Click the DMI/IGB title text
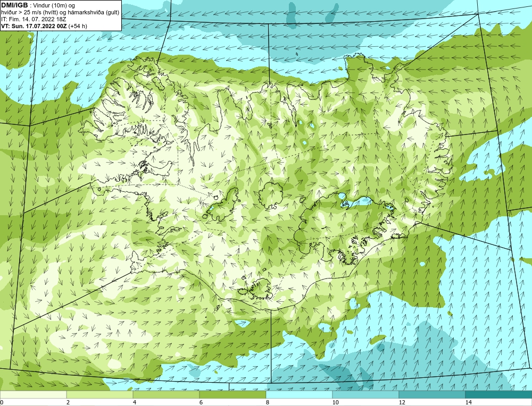This screenshot has width=532, height=406. [x=14, y=5]
